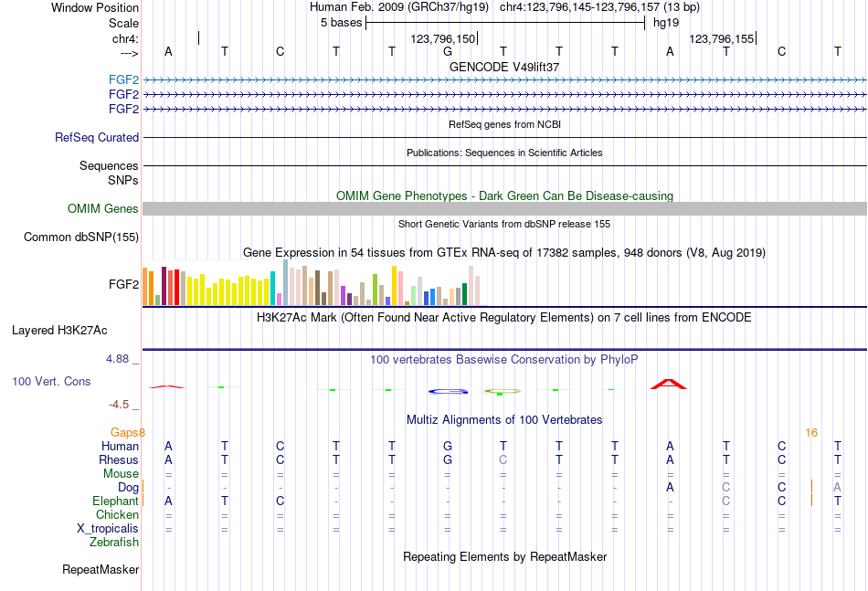Open the GTEx Gene Expression track title
The image size is (868, 591).
(x=504, y=253)
